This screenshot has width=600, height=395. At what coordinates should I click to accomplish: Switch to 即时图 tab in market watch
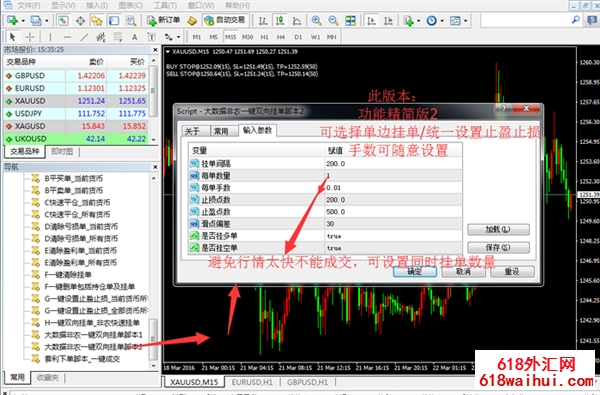point(62,152)
